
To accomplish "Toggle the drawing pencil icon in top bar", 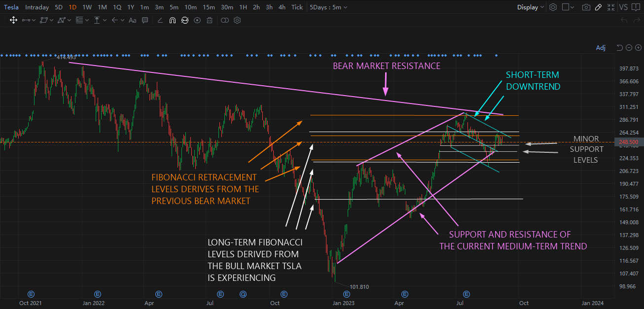I will click(598, 7).
